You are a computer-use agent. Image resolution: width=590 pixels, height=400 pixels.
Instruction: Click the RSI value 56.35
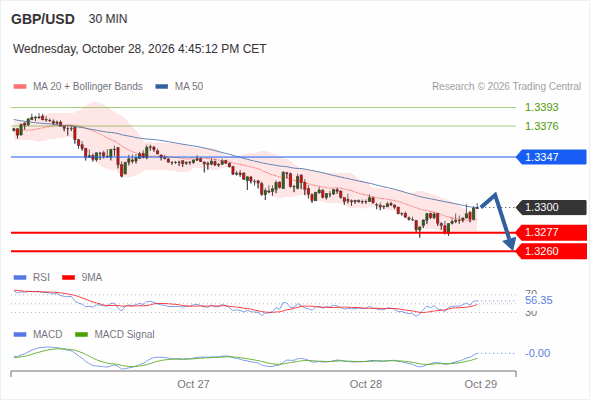coord(538,301)
